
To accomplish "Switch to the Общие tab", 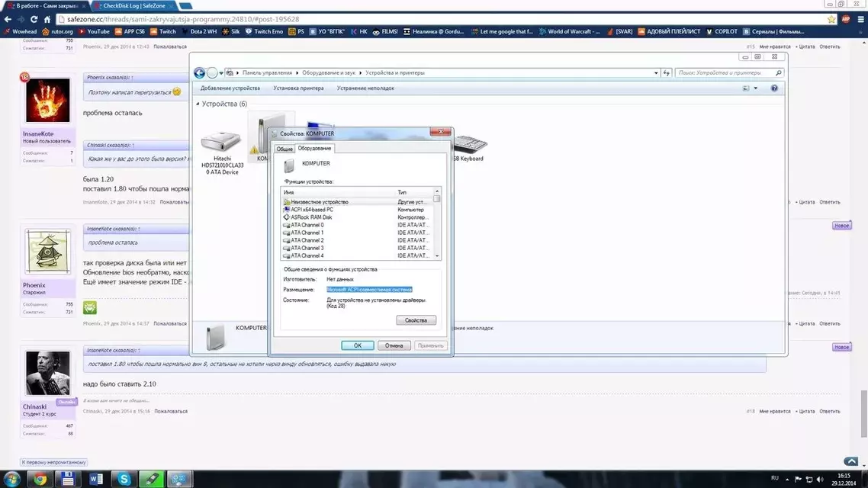I will pyautogui.click(x=285, y=149).
